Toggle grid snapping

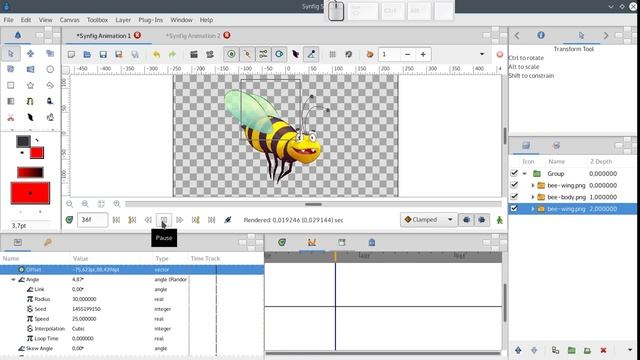tap(348, 54)
